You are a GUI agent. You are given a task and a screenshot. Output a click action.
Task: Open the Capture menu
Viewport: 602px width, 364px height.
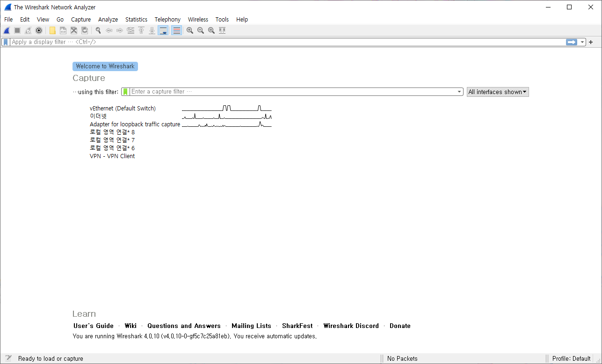pyautogui.click(x=81, y=20)
